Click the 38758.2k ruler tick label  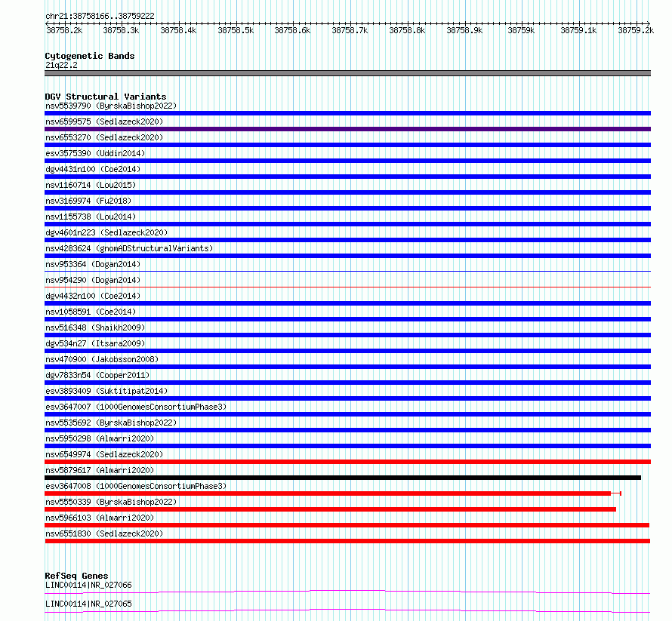click(64, 30)
